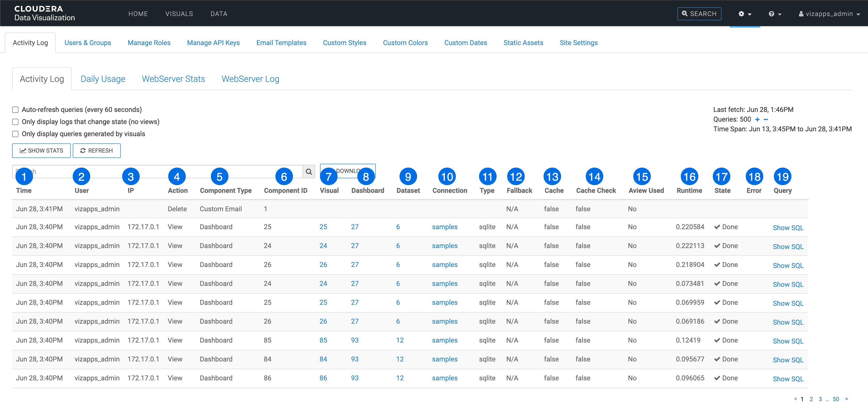Viewport: 868px width, 407px height.
Task: Open the gear settings dropdown menu
Action: (745, 14)
